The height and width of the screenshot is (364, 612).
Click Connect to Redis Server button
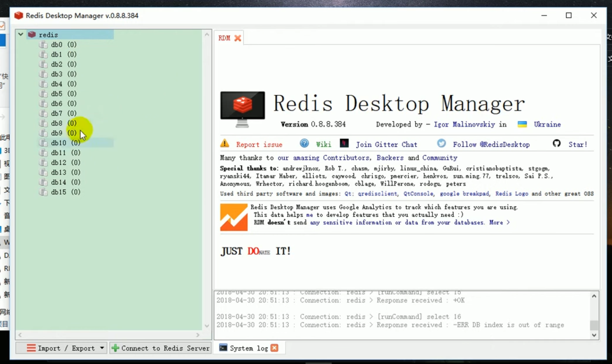coord(160,348)
